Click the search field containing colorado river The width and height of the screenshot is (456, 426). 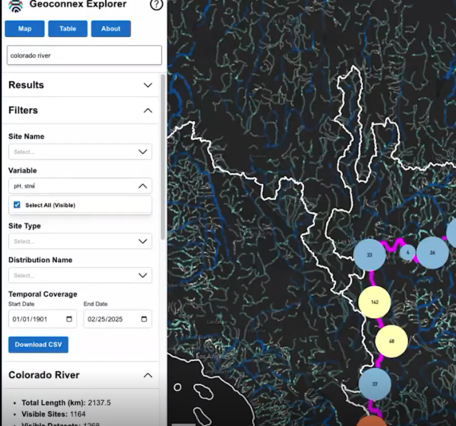click(x=84, y=55)
